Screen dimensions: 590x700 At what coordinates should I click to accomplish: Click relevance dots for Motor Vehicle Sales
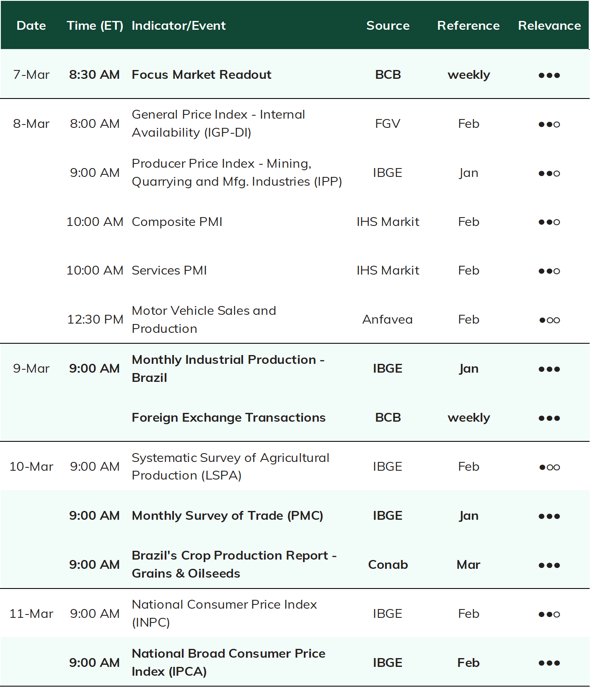(x=549, y=320)
